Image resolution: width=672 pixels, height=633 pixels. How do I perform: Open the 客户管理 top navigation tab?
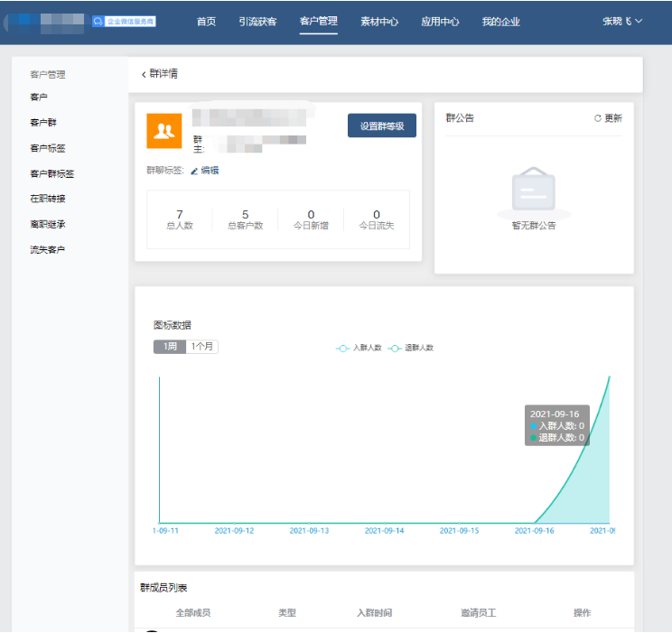319,22
